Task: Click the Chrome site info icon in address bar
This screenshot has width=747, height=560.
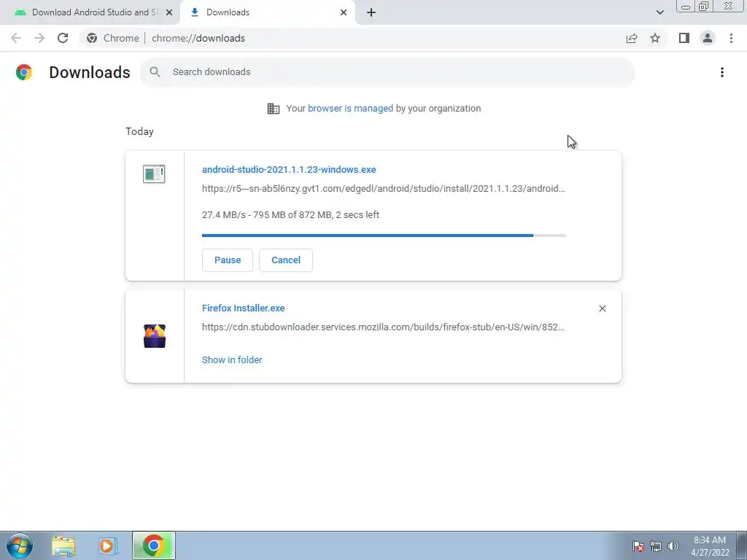Action: [x=92, y=38]
